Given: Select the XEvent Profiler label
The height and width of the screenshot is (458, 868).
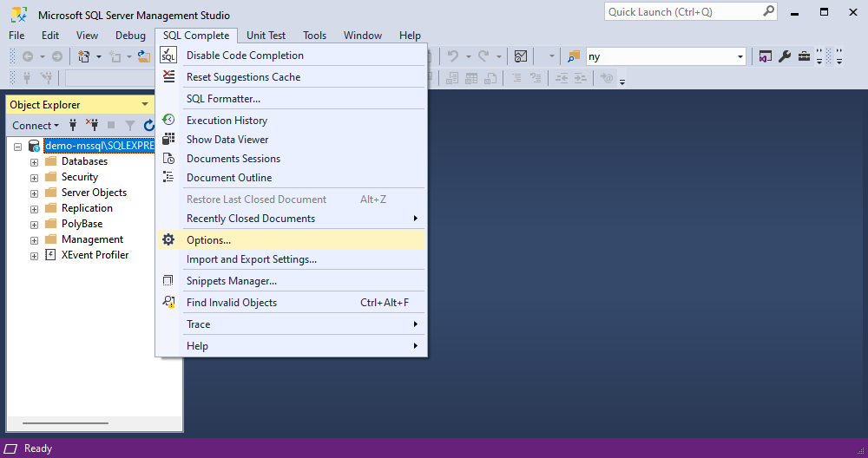Looking at the screenshot, I should click(95, 254).
